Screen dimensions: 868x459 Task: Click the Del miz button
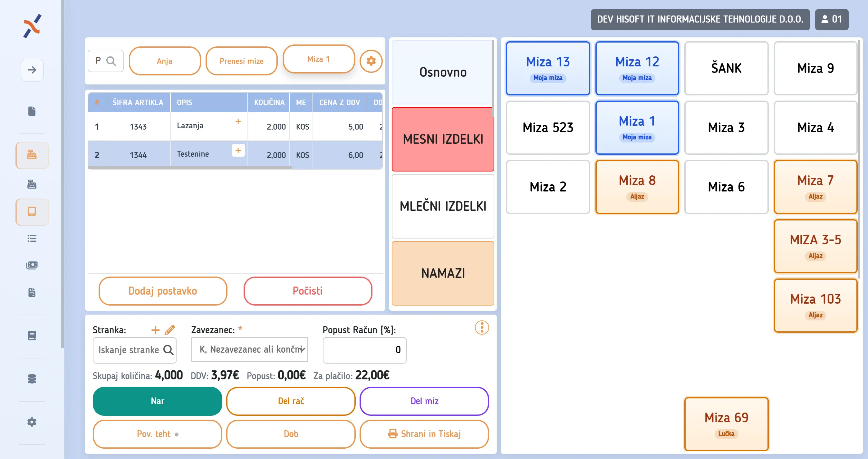click(x=424, y=401)
